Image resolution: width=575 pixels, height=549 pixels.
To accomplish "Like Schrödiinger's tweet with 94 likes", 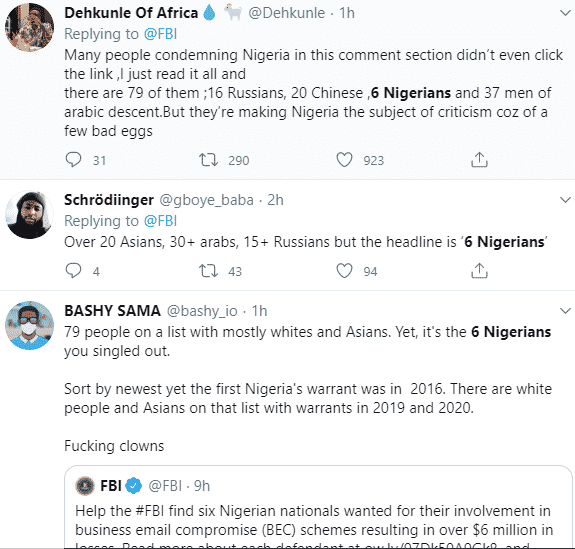I will tap(344, 271).
